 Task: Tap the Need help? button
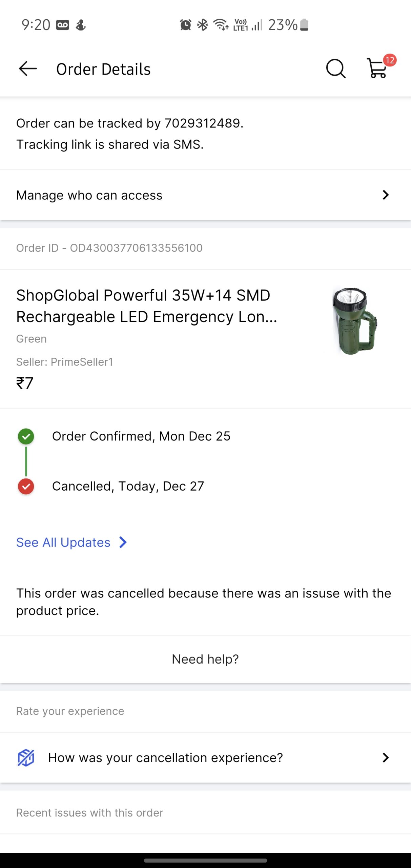(205, 659)
